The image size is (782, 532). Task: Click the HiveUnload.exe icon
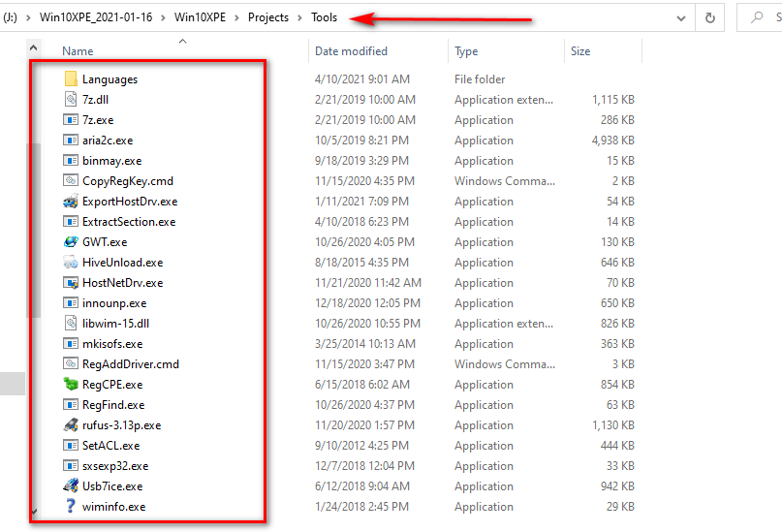tap(71, 263)
